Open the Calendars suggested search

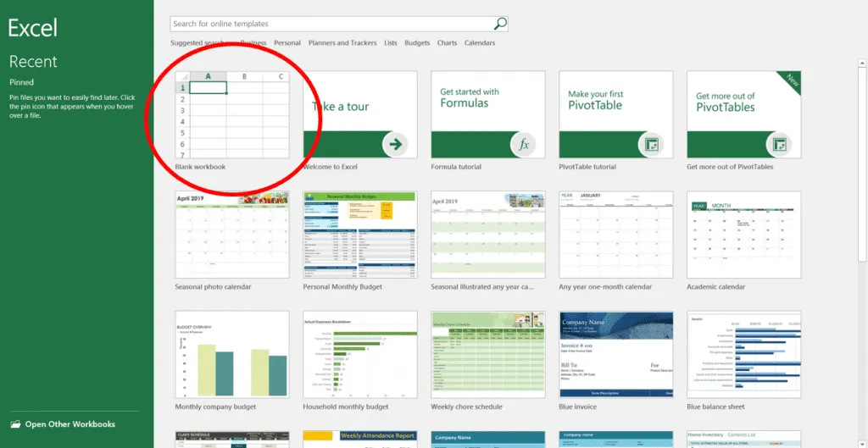click(x=480, y=42)
